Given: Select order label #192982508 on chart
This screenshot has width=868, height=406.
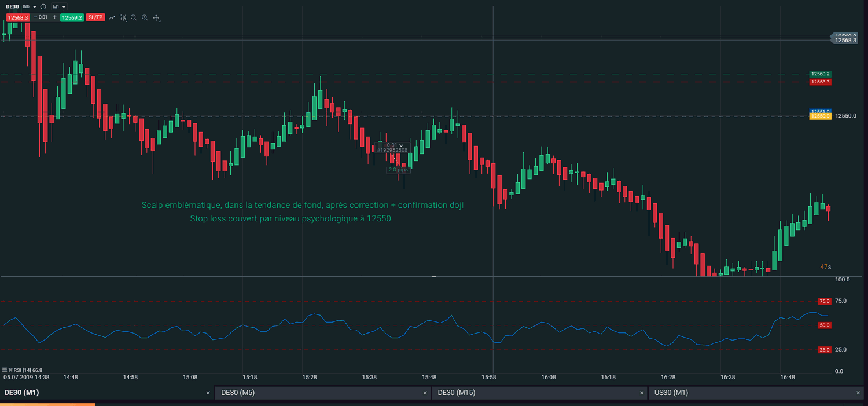Looking at the screenshot, I should click(x=392, y=150).
